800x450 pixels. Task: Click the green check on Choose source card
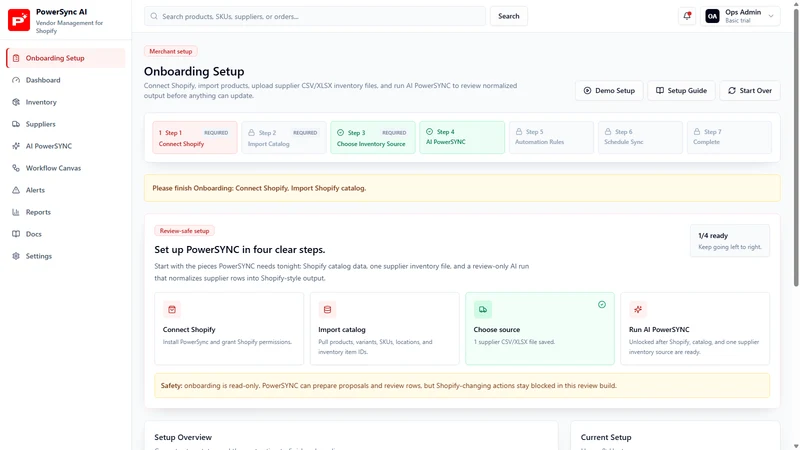tap(602, 305)
